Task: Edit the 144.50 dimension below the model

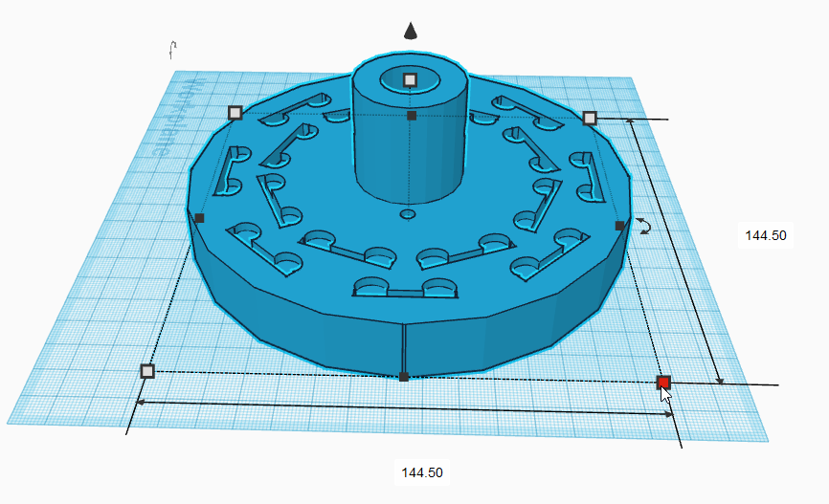Action: (x=422, y=472)
